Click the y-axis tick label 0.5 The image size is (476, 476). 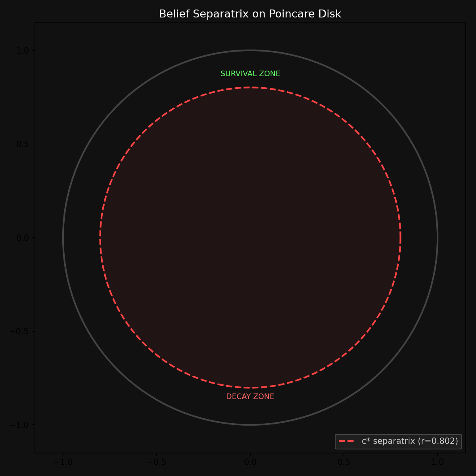click(24, 144)
